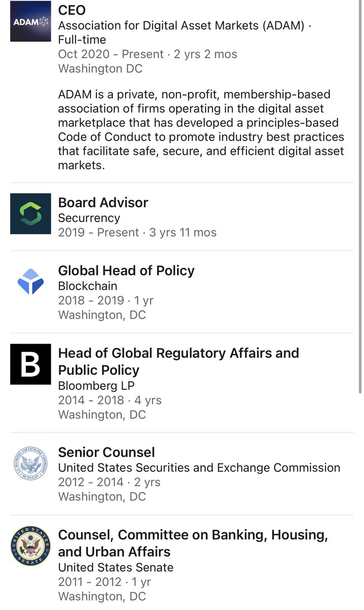The height and width of the screenshot is (610, 364).
Task: Click the United States Senate employer name
Action: tap(115, 567)
